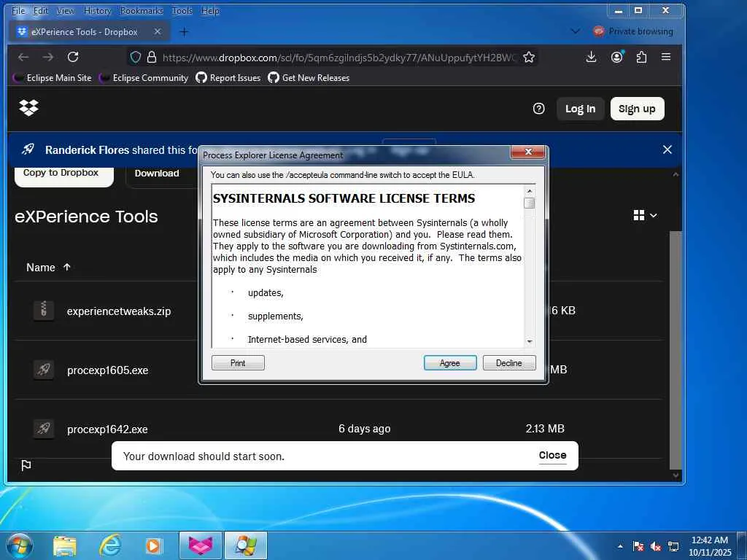Screen dimensions: 747x560
Task: Click the Action Center flag tray icon
Action: point(638,546)
